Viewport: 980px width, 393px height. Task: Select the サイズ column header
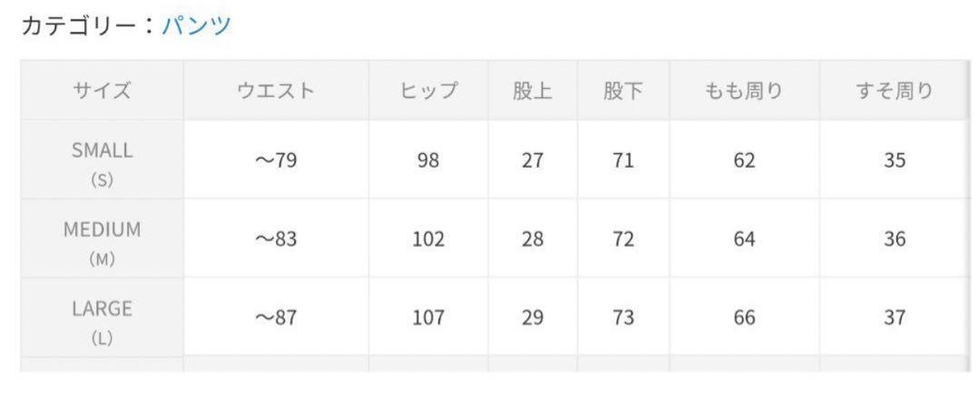(102, 91)
